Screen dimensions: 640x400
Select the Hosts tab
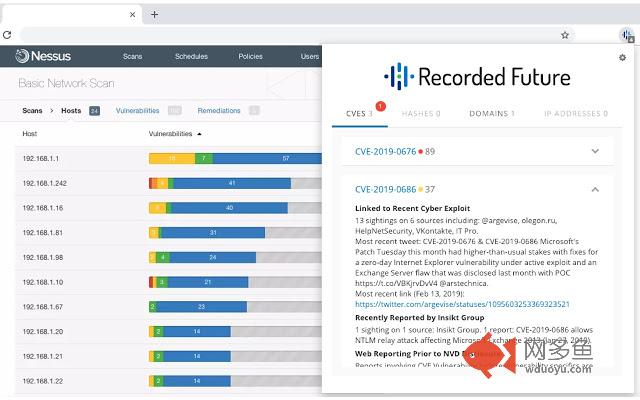pos(71,111)
